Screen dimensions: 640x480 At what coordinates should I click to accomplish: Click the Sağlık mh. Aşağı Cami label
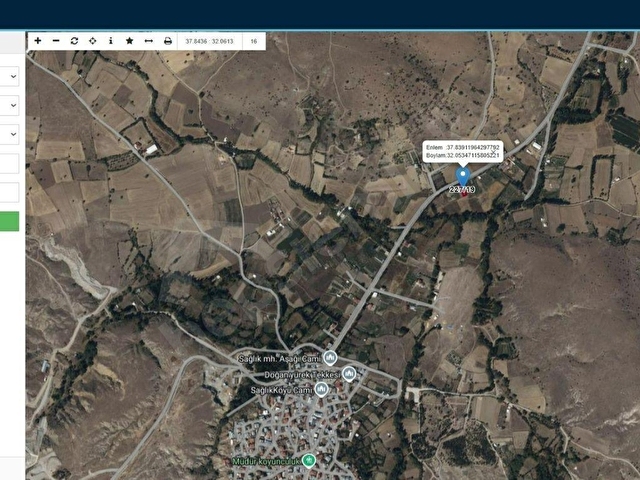pyautogui.click(x=280, y=359)
